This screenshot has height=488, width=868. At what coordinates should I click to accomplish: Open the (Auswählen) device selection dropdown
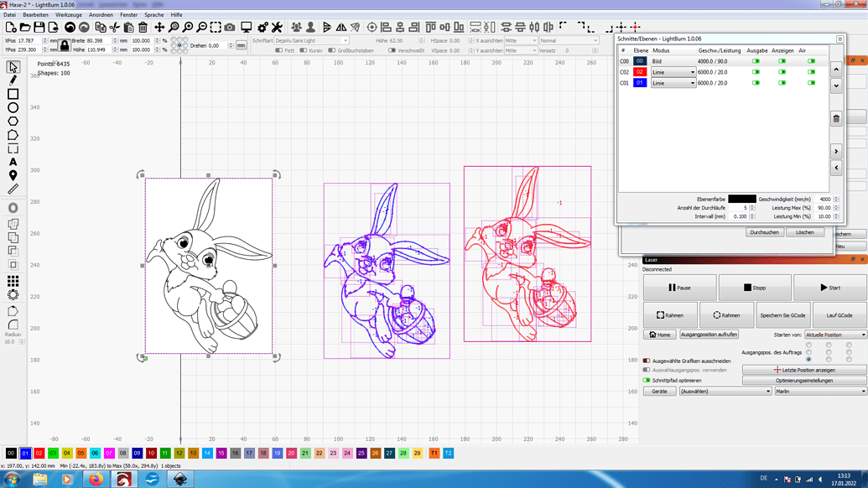tap(724, 391)
